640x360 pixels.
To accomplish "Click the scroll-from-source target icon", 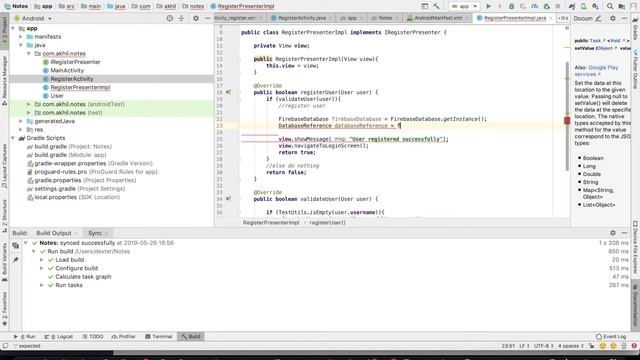I will coord(170,18).
